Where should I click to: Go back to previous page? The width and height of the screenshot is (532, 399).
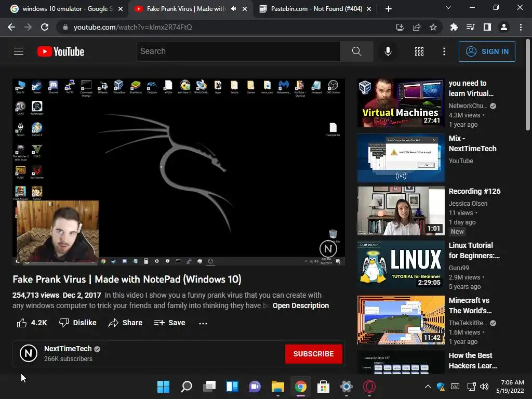tap(11, 27)
